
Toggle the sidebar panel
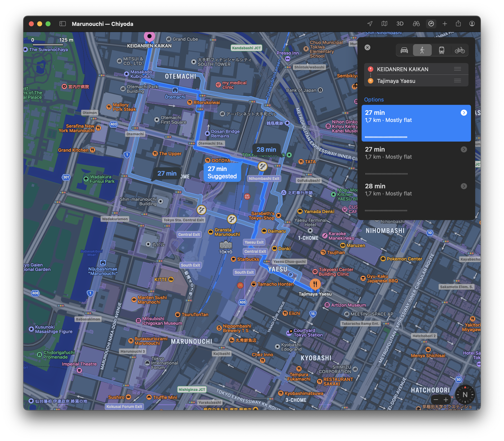(62, 24)
